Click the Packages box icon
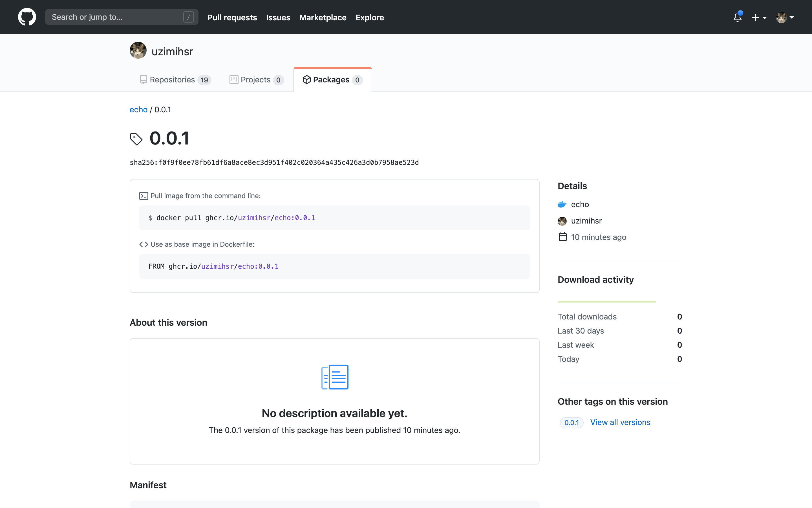 [306, 80]
